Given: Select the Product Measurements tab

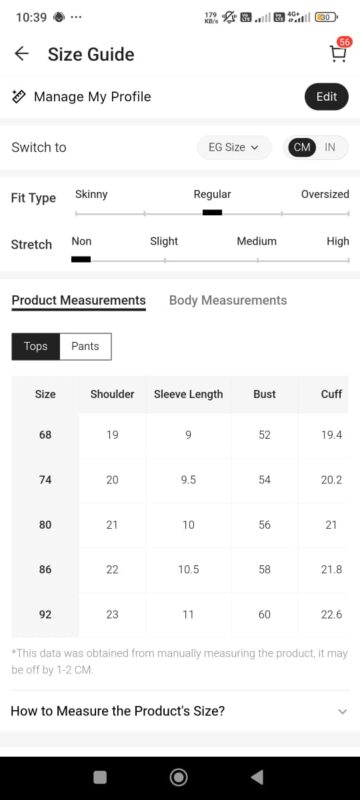Looking at the screenshot, I should (79, 301).
